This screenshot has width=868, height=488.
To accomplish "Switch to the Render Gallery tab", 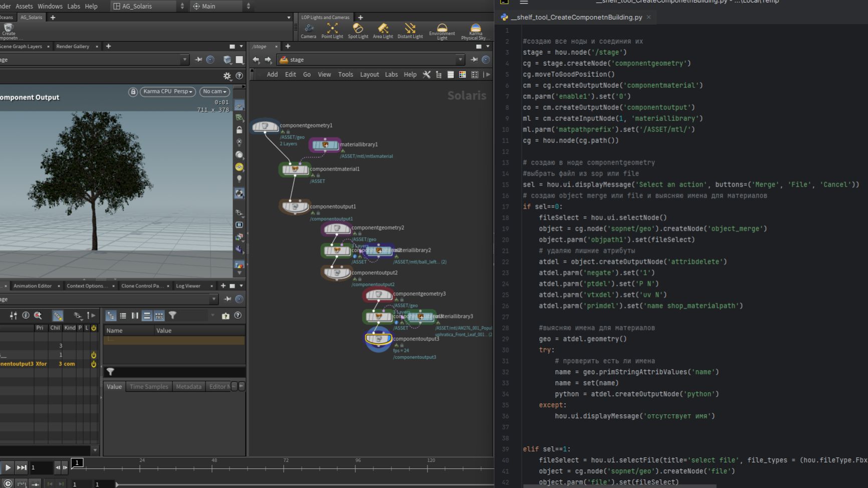I will (x=73, y=46).
